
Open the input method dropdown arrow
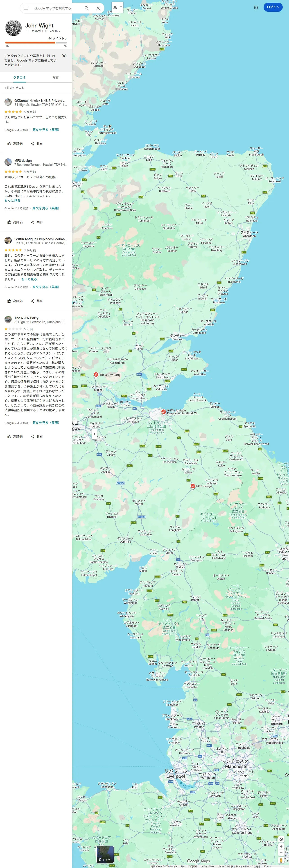tap(121, 7)
